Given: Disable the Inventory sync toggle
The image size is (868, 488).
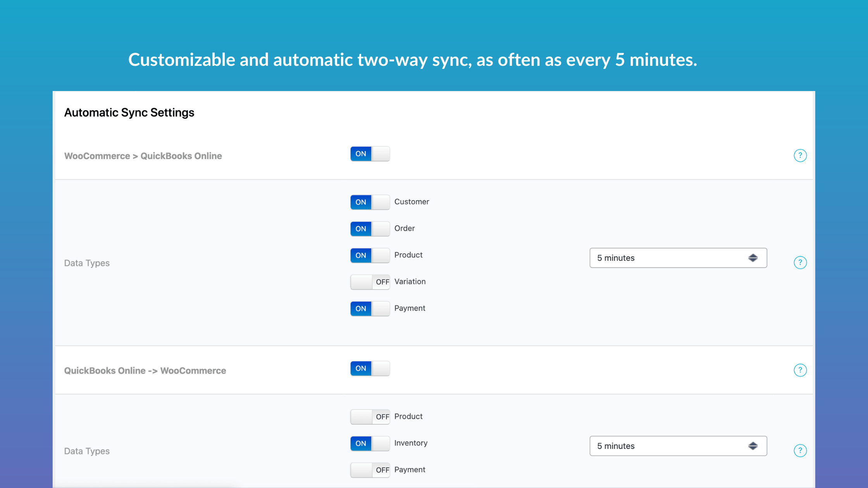Looking at the screenshot, I should coord(370,443).
